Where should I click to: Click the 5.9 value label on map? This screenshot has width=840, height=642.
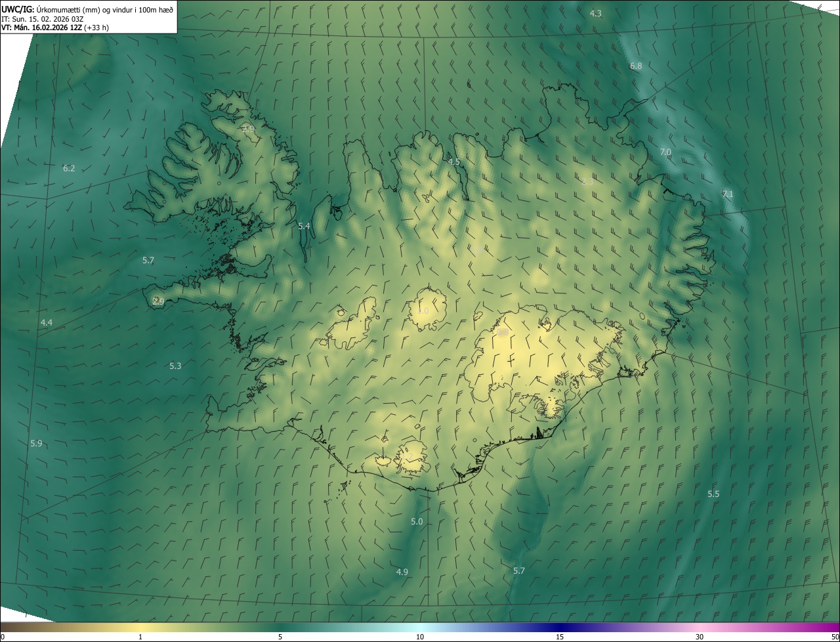click(x=36, y=444)
